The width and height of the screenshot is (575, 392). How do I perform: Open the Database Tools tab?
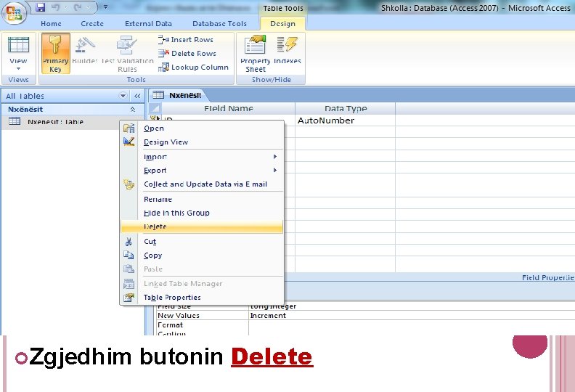pos(219,23)
